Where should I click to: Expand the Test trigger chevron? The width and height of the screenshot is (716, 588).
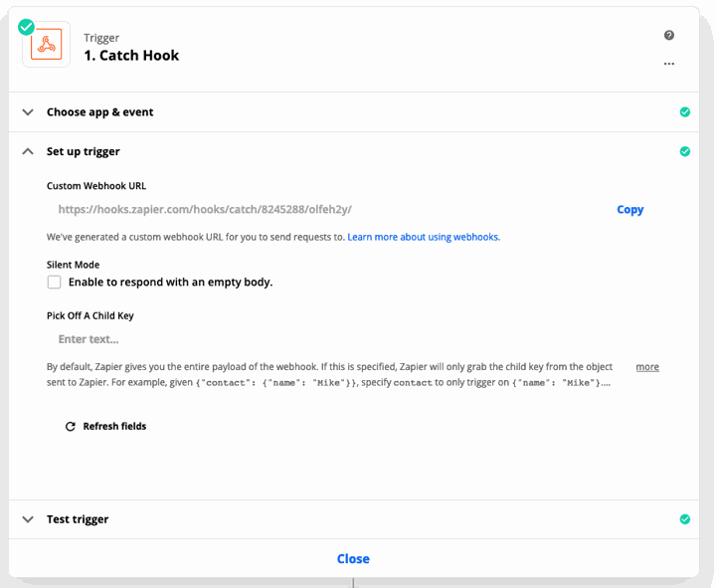point(28,519)
